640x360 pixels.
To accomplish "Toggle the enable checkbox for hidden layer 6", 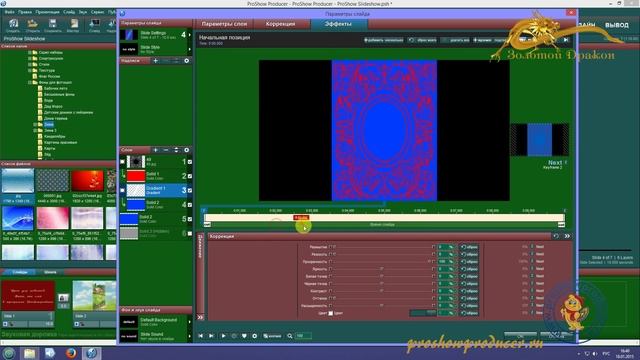I will pos(190,233).
